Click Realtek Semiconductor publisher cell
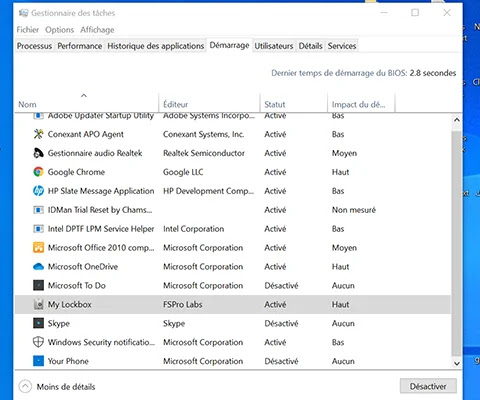 coord(204,153)
